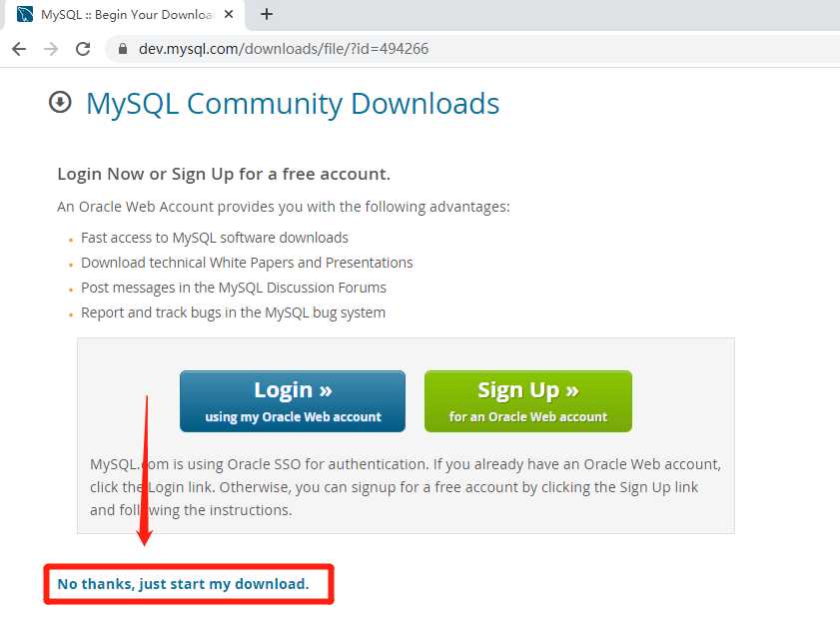Click the blue Login button
Viewport: 840px width, 630px height.
point(293,401)
